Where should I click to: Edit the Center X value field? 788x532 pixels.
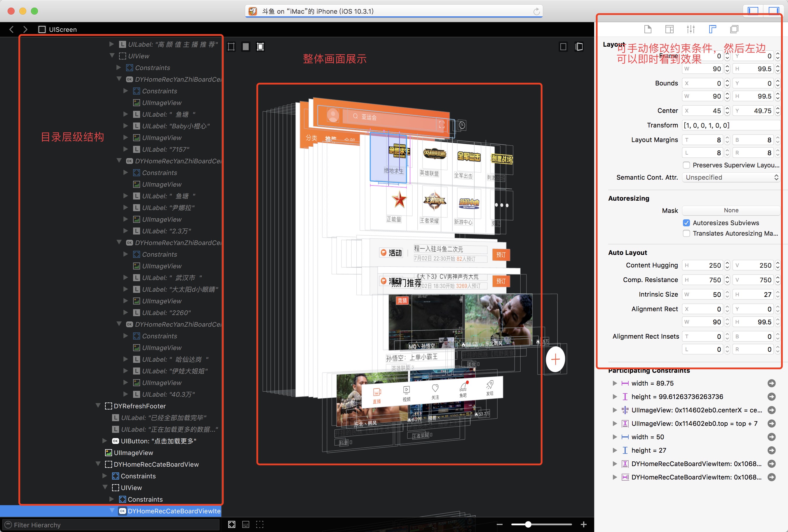[702, 111]
